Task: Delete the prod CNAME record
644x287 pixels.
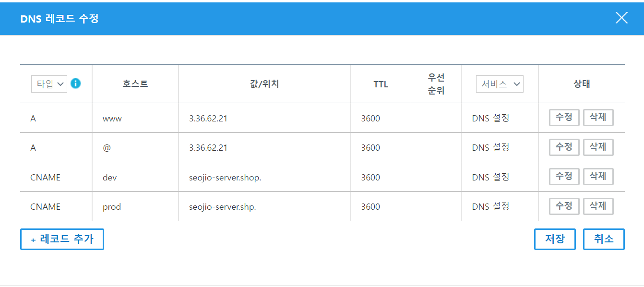Action: [x=598, y=206]
